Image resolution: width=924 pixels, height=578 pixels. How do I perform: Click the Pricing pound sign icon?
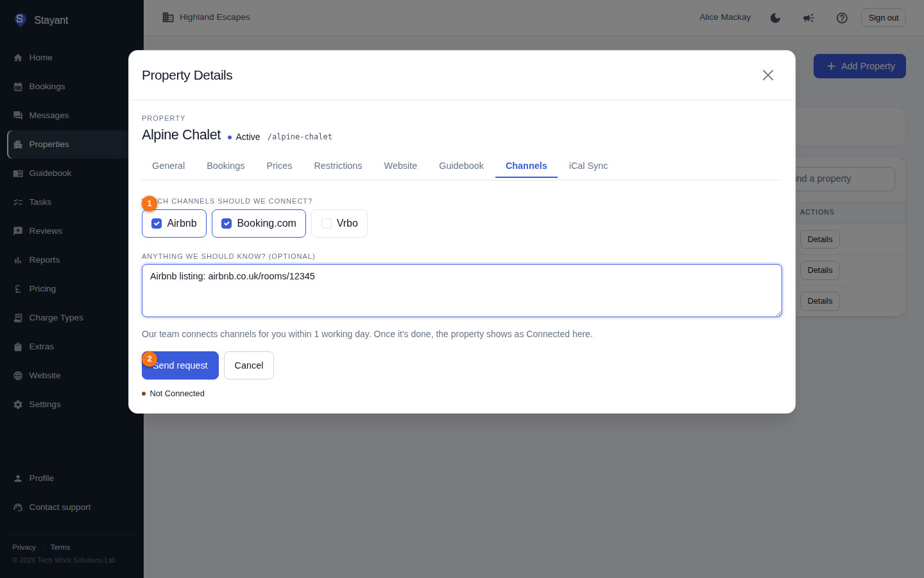tap(18, 289)
